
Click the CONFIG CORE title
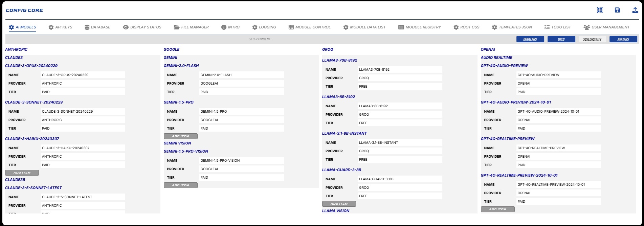24,10
